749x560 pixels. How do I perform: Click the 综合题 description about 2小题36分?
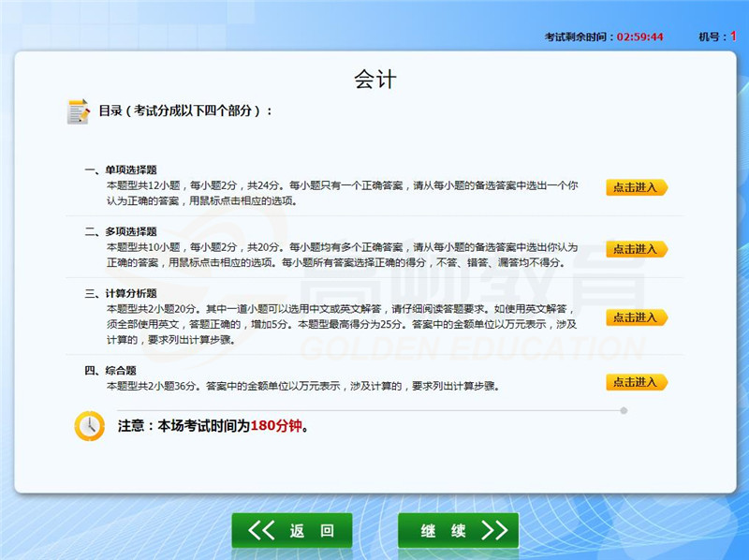300,386
